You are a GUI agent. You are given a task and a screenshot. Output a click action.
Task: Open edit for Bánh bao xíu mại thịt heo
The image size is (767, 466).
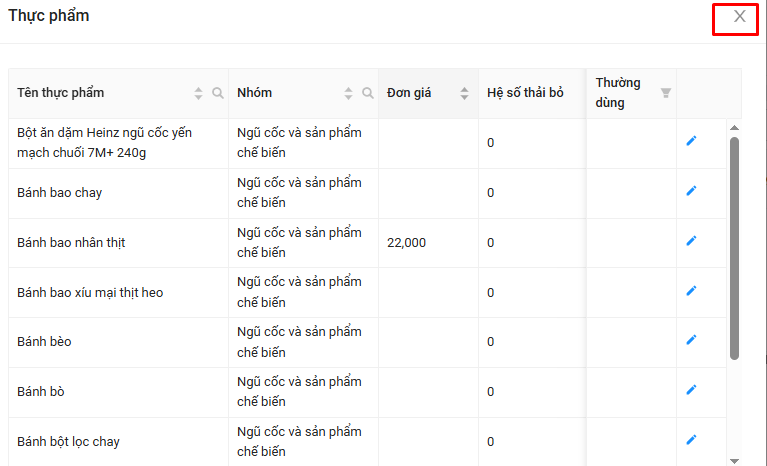[x=691, y=291]
